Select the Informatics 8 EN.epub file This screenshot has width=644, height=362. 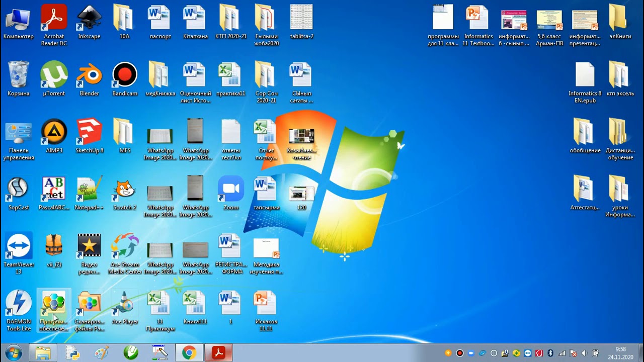pos(585,82)
